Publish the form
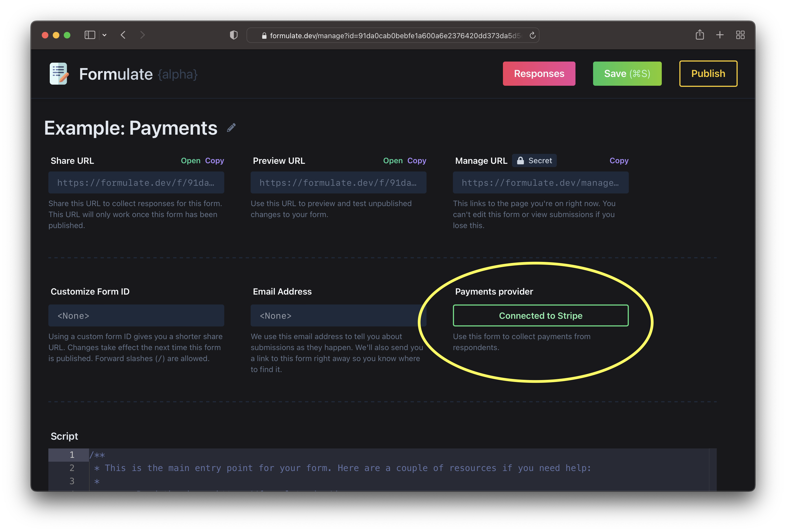Viewport: 786px width, 532px height. [708, 73]
